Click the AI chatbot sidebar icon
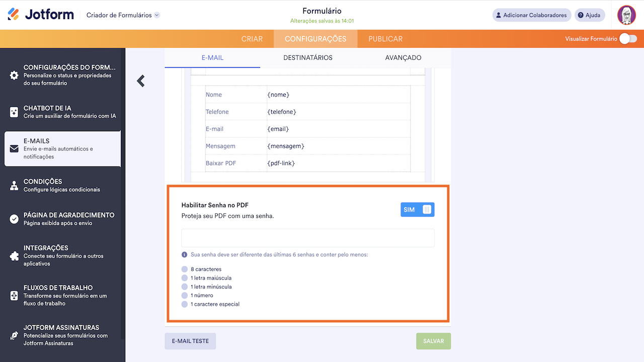The width and height of the screenshot is (644, 362). 14,112
